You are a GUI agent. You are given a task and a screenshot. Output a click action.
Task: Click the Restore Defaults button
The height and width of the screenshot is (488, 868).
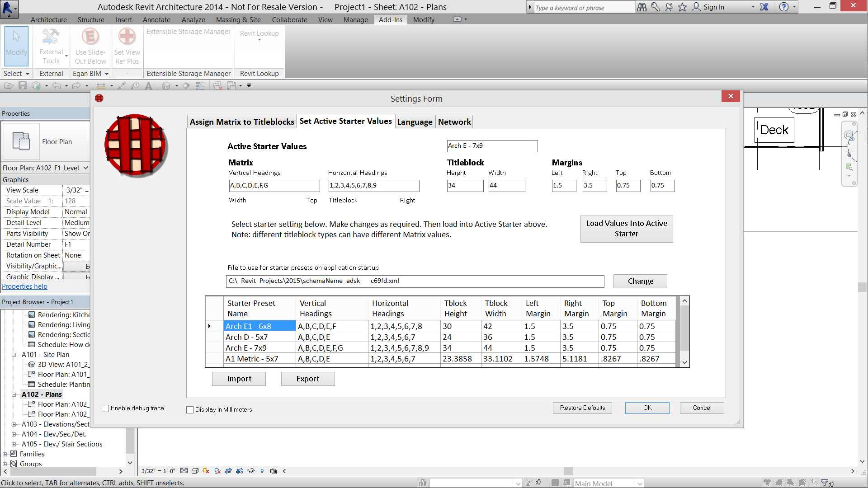pyautogui.click(x=582, y=408)
